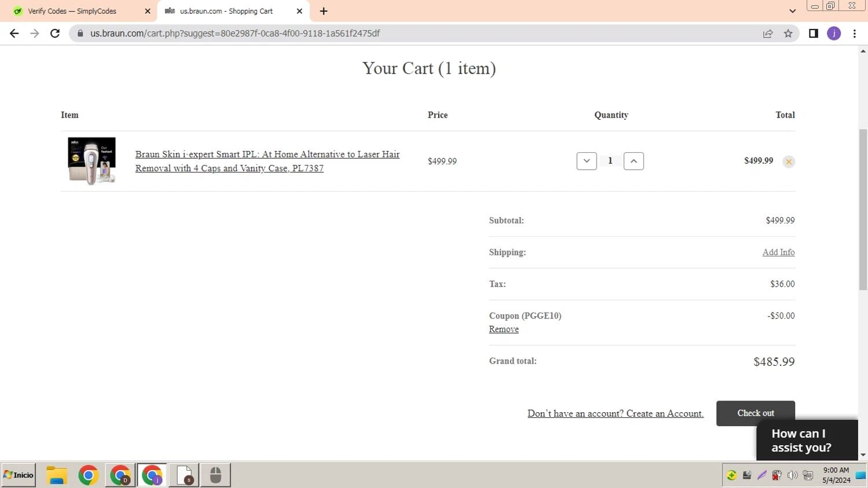Screen dimensions: 868x488
Task: Click the Your Cart (1 item) heading
Action: (429, 68)
